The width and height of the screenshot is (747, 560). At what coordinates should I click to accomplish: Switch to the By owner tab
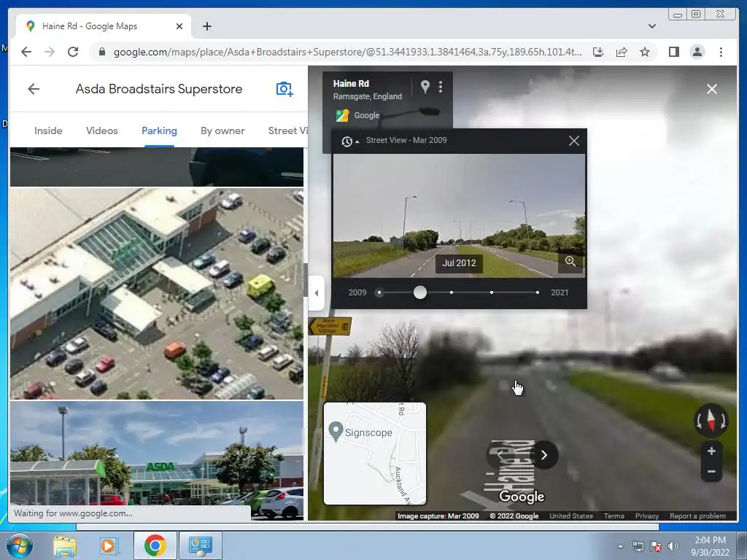coord(222,131)
